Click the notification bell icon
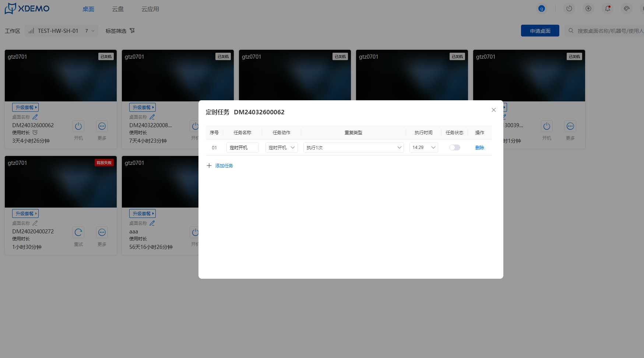Viewport: 644px width, 358px height. [x=607, y=8]
